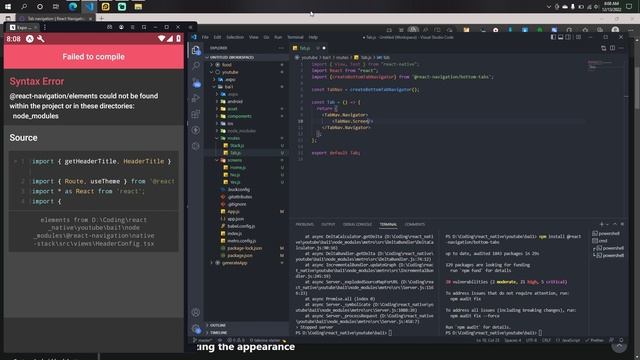Open the Selection menu
The image size is (640, 360).
(235, 37)
